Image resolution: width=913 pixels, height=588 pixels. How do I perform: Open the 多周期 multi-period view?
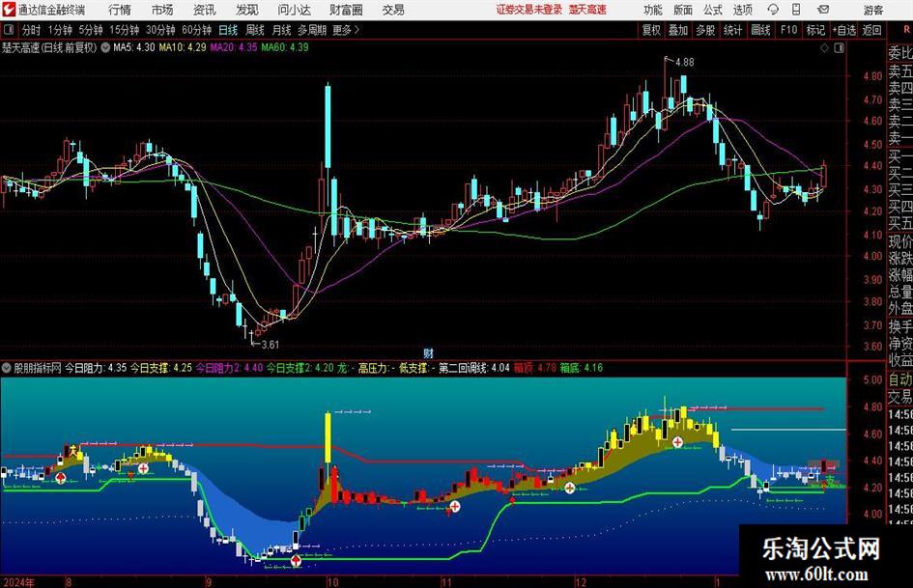[312, 30]
